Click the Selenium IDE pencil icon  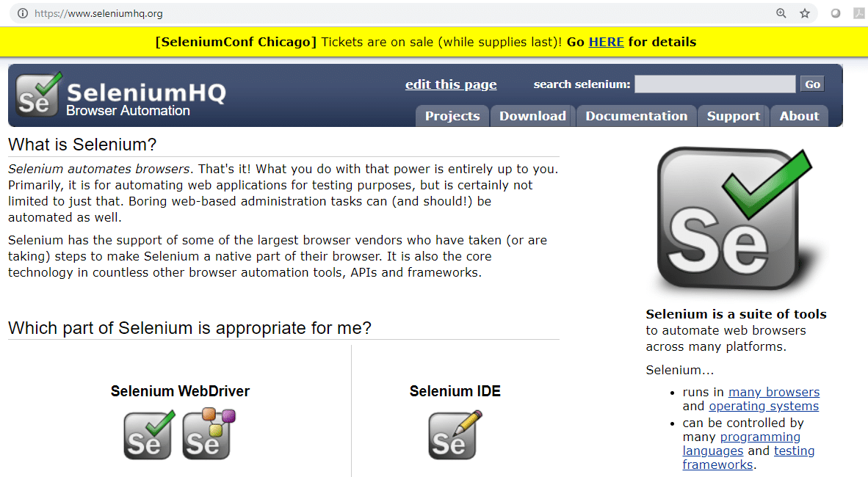(455, 435)
